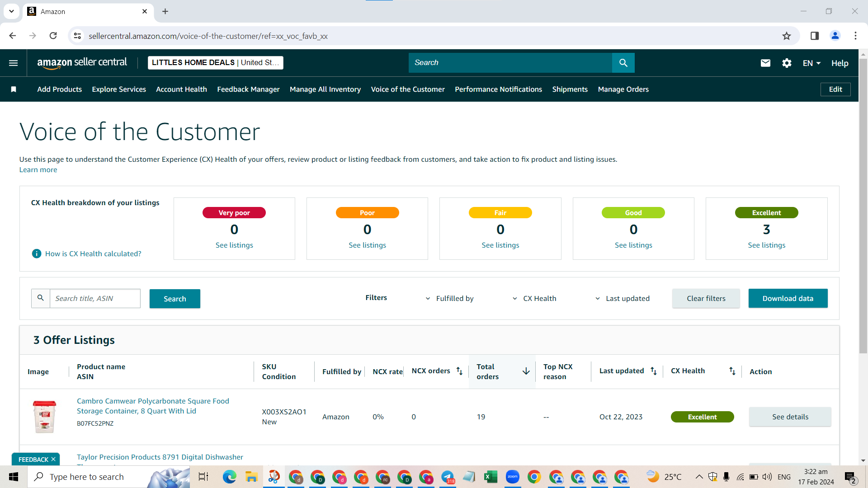Click the Search title, ASIN input field
This screenshot has width=868, height=488.
coord(95,299)
